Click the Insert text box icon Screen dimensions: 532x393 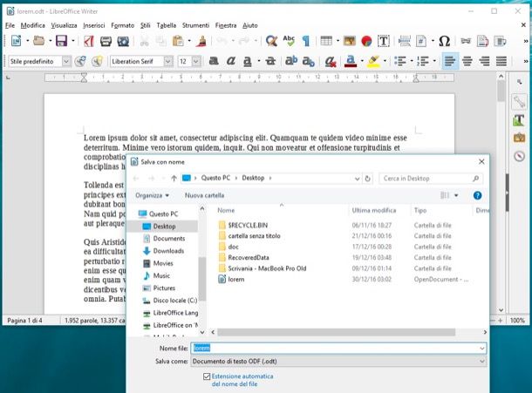[382, 41]
